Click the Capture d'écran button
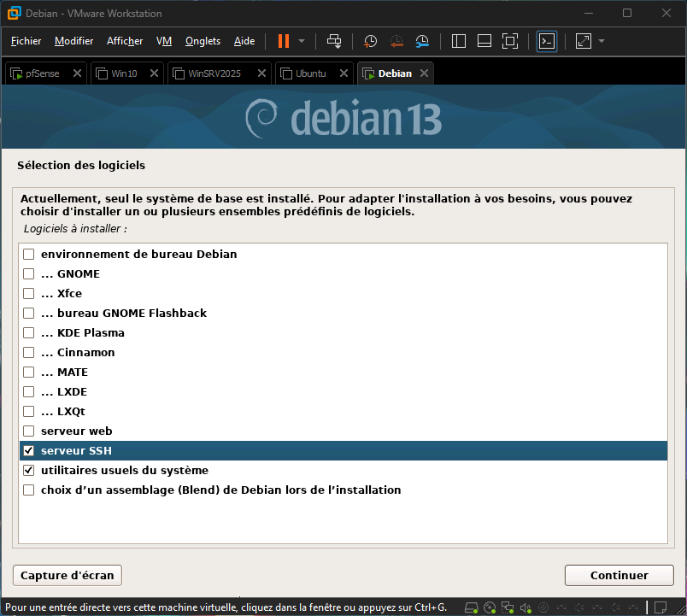The height and width of the screenshot is (616, 687). (68, 575)
